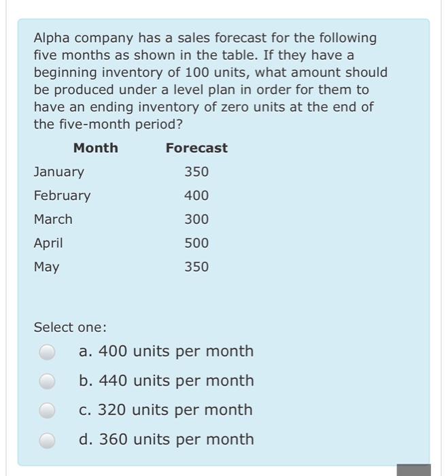Click April's forecast value 500
Image resolution: width=448 pixels, height=476 pixels.
196,243
